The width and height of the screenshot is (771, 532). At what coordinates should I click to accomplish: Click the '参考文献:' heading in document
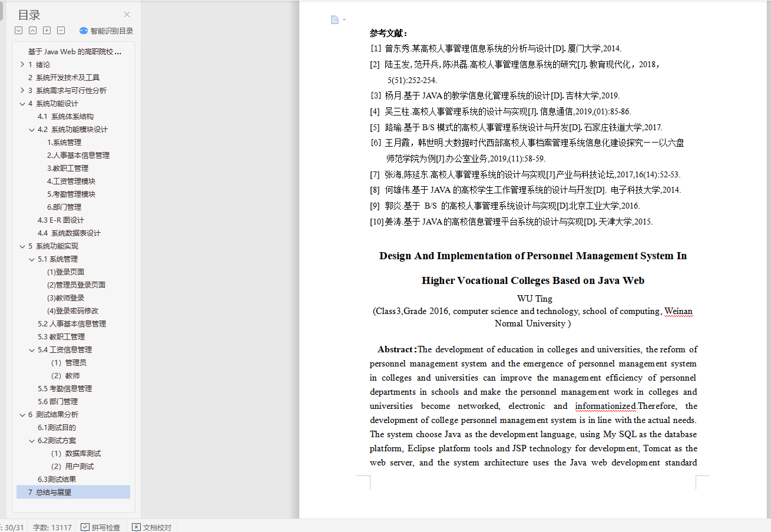coord(389,33)
